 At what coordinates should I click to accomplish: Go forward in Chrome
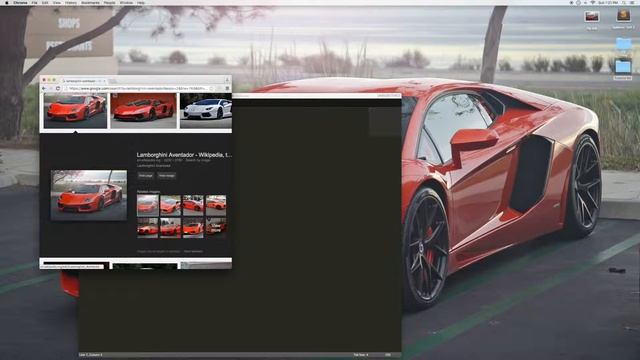pyautogui.click(x=51, y=88)
